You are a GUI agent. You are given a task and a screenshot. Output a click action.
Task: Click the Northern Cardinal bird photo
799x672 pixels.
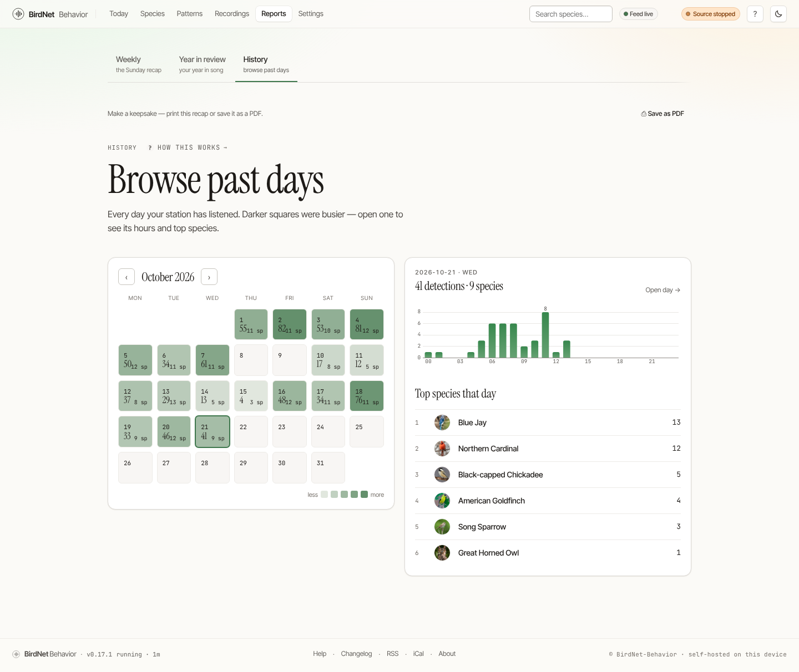[442, 449]
